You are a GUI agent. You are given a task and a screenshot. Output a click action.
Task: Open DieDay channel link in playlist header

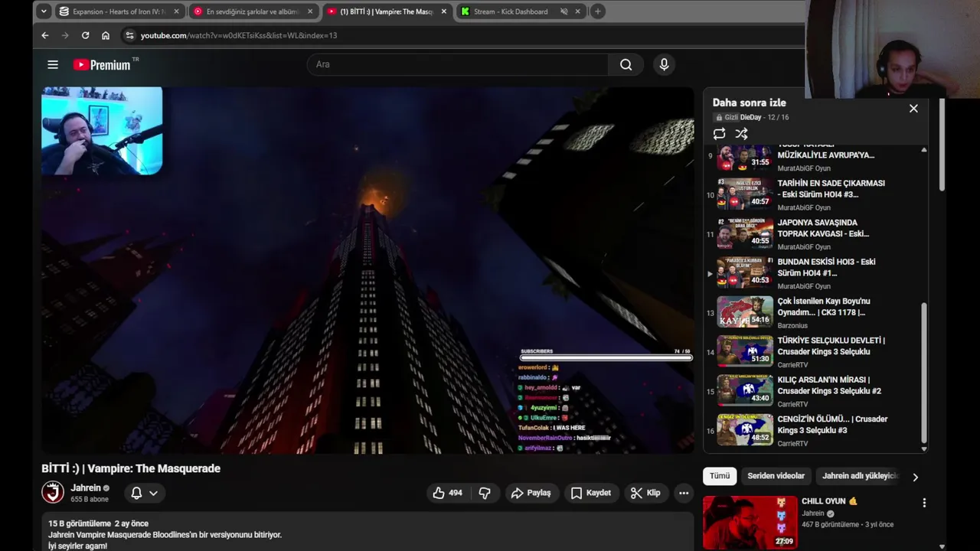(x=750, y=117)
